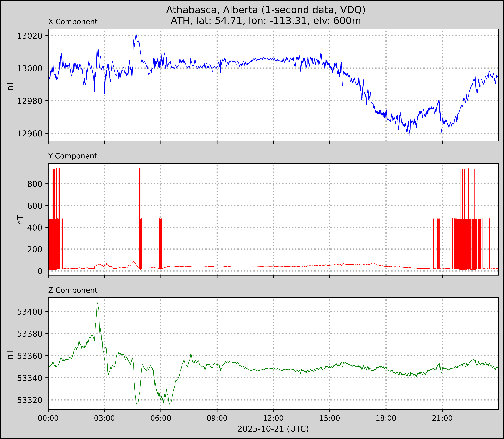Click the 18:00 time tick label
Viewport: 504px width, 439px height.
(x=386, y=418)
